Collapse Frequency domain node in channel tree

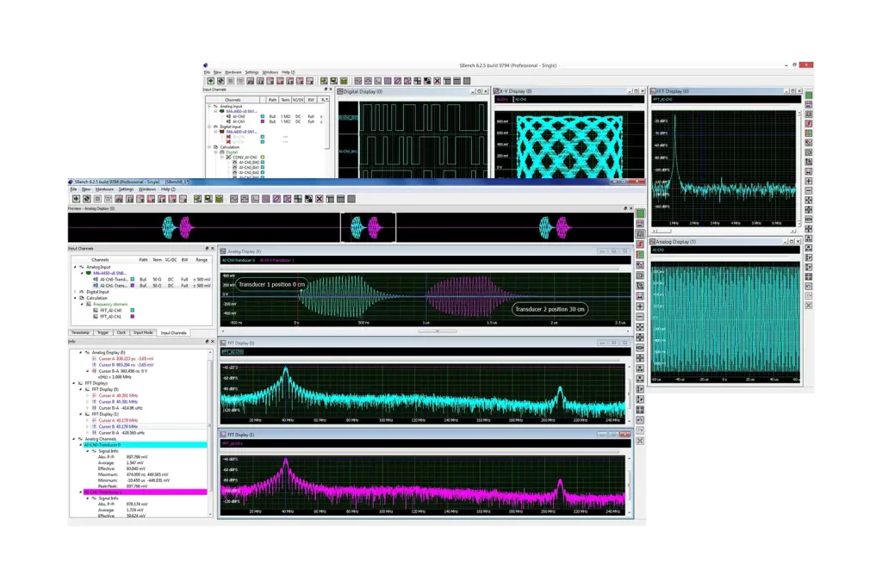click(x=82, y=304)
